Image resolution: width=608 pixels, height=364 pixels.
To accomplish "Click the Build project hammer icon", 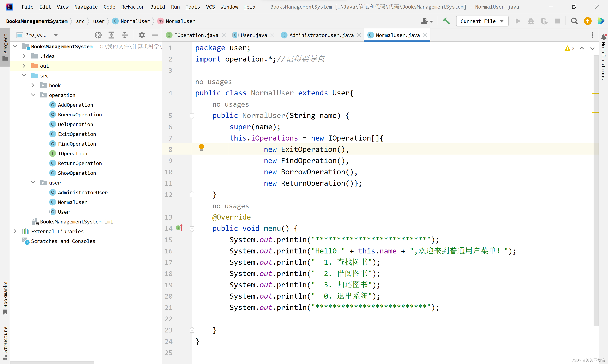I will tap(447, 21).
